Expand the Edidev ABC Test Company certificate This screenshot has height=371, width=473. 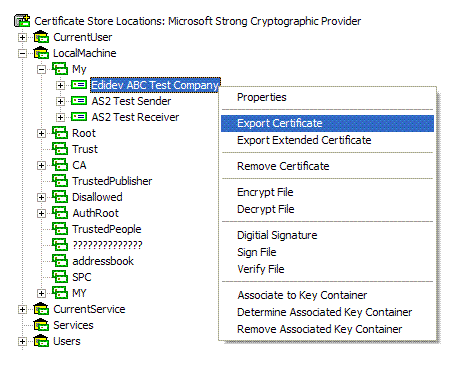pyautogui.click(x=60, y=85)
